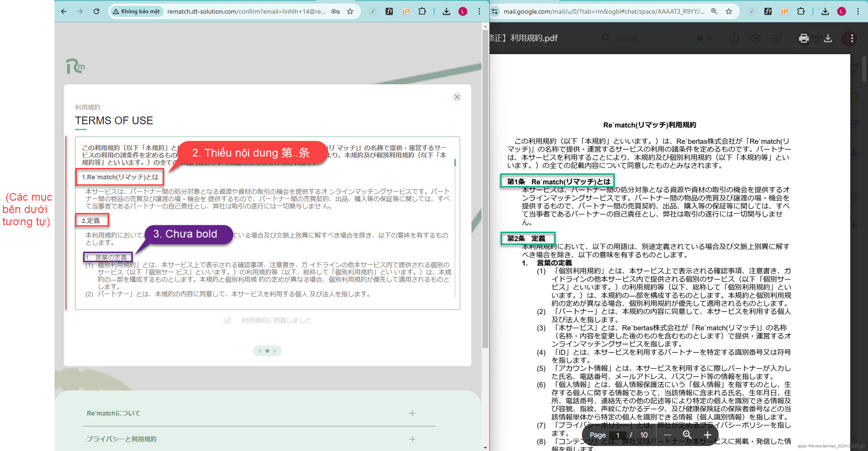Check the 利用規約に同意しました agreement checkbox
This screenshot has width=868, height=451.
tap(228, 320)
